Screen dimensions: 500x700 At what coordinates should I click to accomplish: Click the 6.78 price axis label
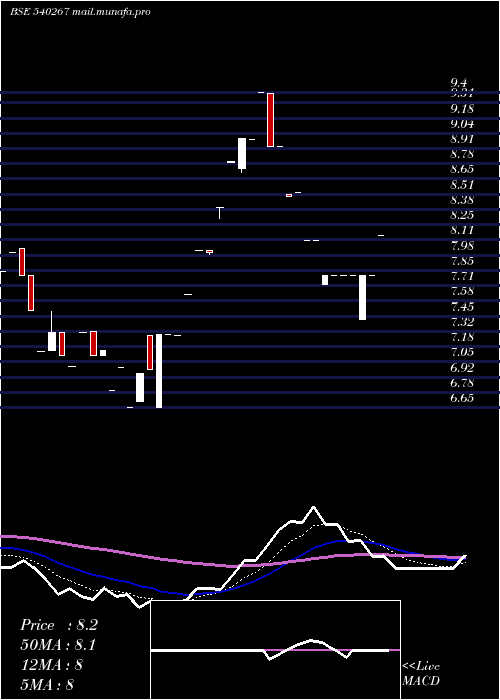(x=462, y=383)
